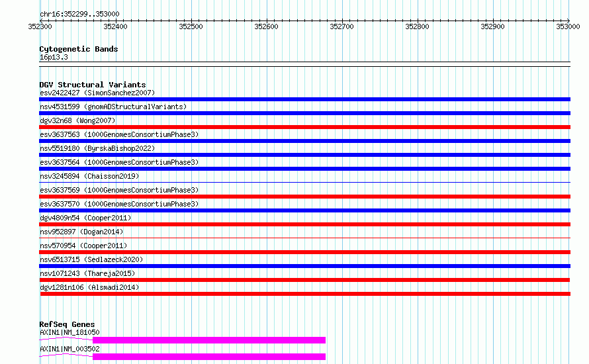Screen dimensions: 589x364
Task: Click the 352900 ruler position label
Action: 493,26
